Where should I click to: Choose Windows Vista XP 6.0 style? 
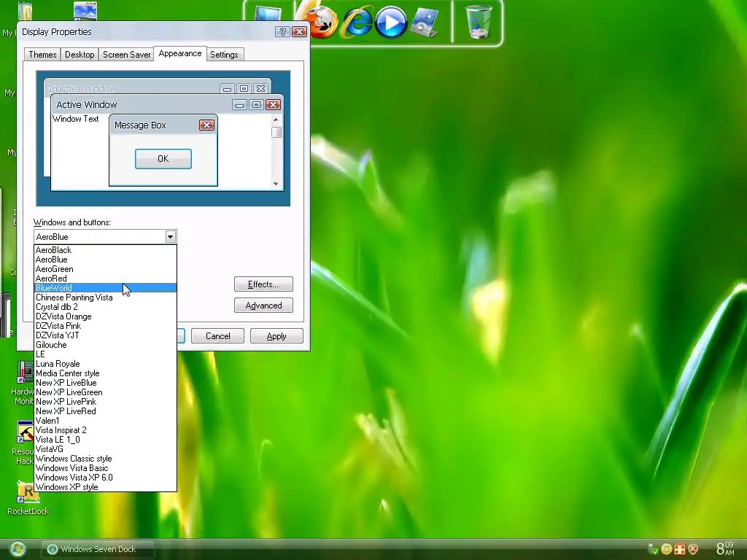point(105,478)
